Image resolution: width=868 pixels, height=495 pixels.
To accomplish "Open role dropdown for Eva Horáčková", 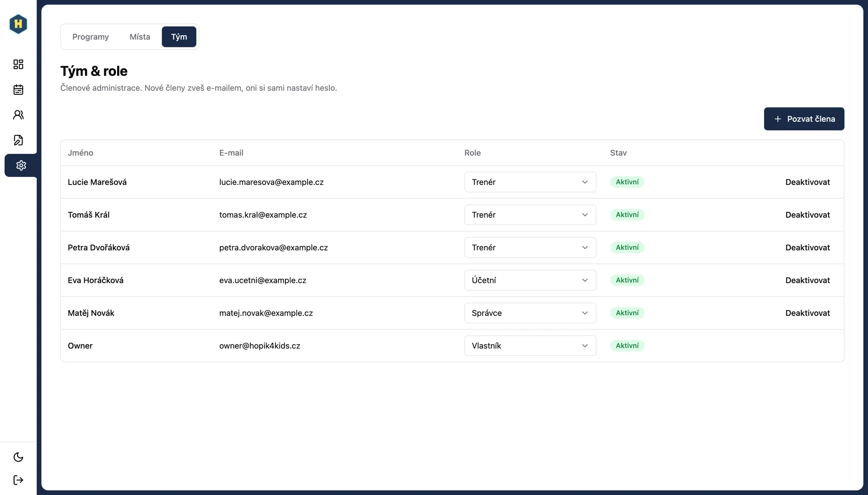I will click(530, 280).
